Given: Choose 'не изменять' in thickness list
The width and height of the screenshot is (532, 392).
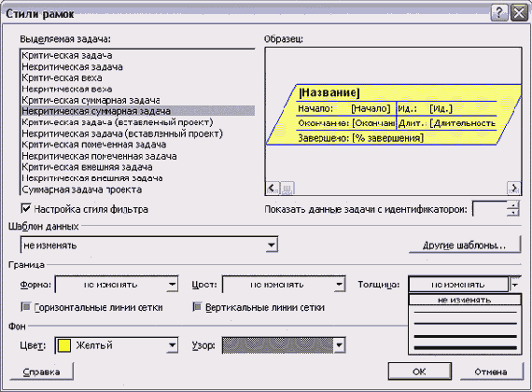Looking at the screenshot, I should click(465, 300).
